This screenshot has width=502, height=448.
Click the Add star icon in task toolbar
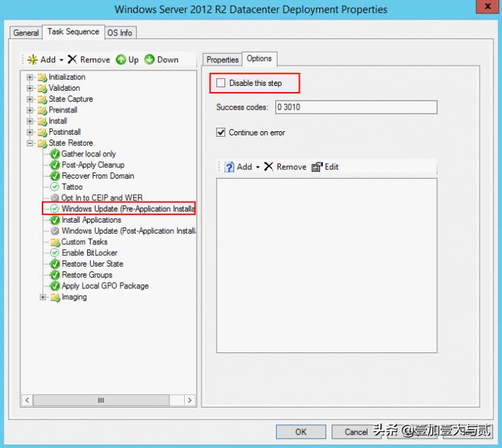point(32,59)
